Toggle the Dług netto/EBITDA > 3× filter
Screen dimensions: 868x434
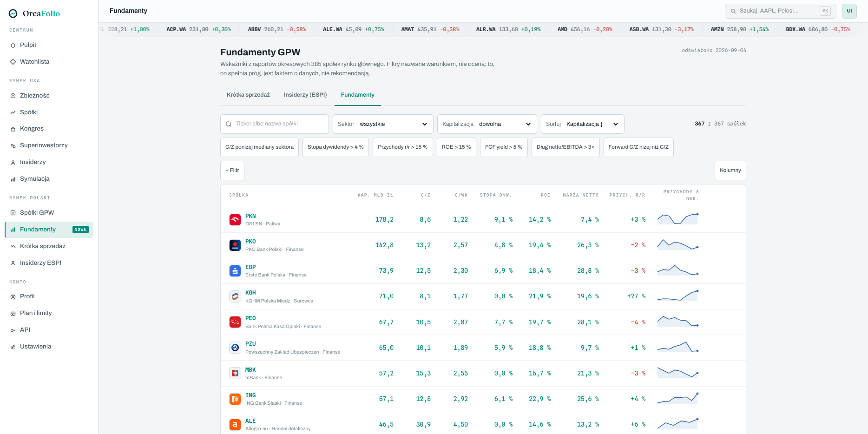[566, 147]
